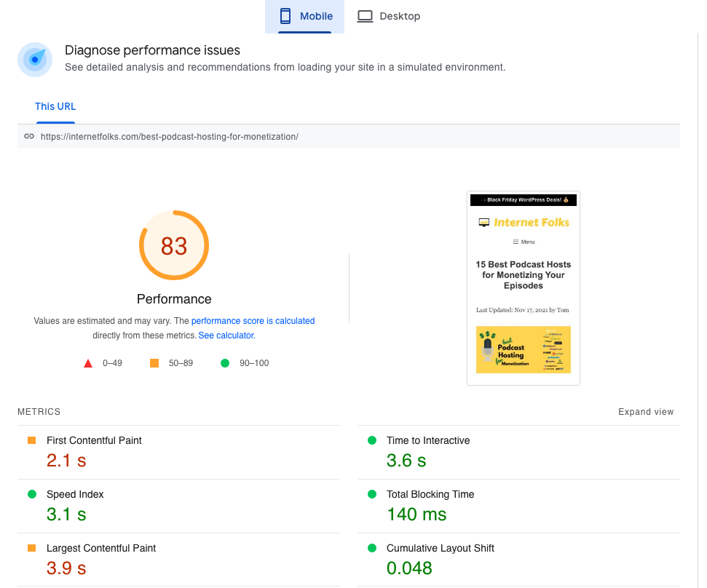This screenshot has height=588, width=707.
Task: Click the 2.1 s value
Action: tap(66, 461)
